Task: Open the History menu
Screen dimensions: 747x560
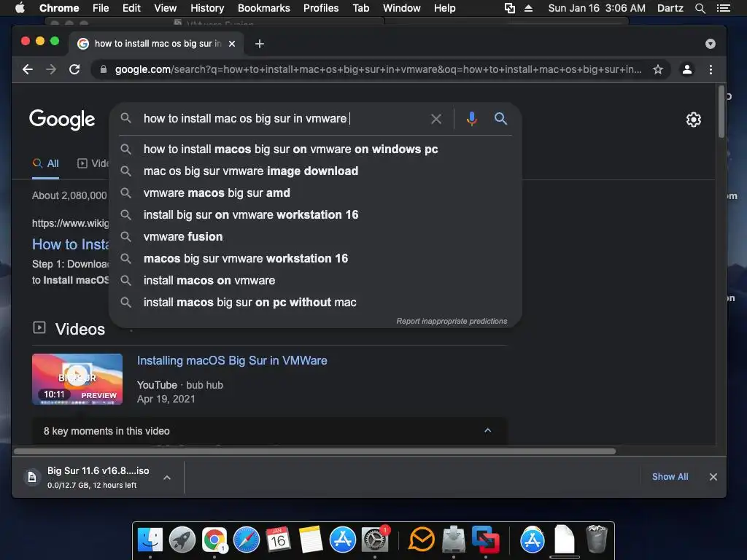Action: pos(207,8)
